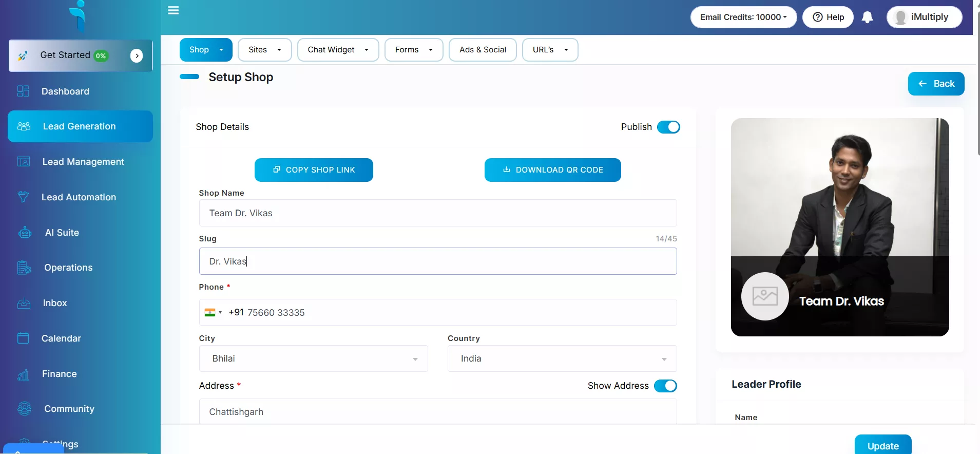Click the AI Suite robot icon
Screen dimensions: 980x454
click(25, 233)
